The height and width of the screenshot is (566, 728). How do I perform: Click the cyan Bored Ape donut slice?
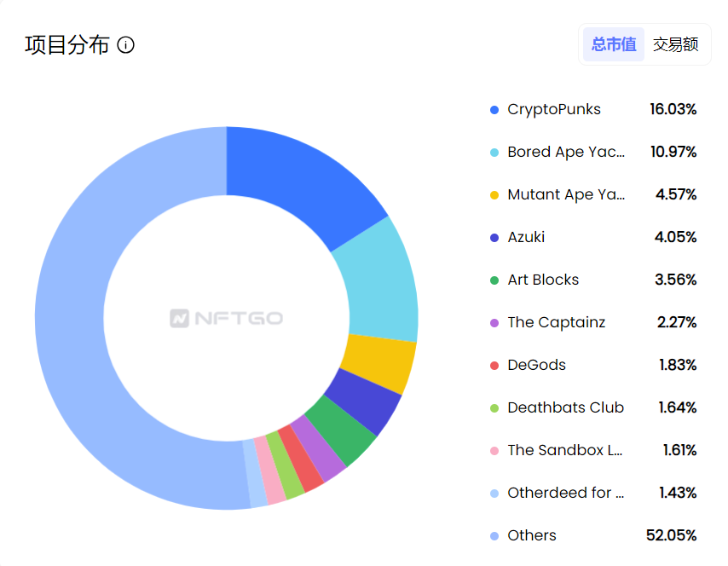[378, 281]
